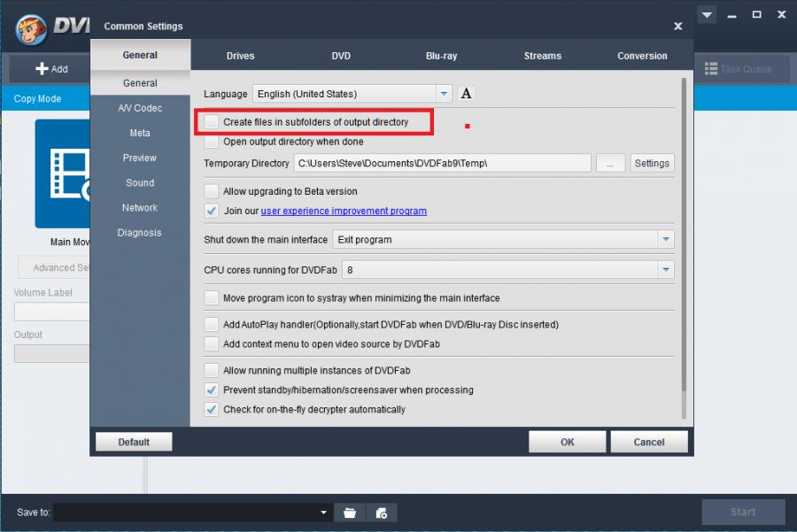Switch to the Drives tab
This screenshot has width=797, height=532.
point(240,56)
